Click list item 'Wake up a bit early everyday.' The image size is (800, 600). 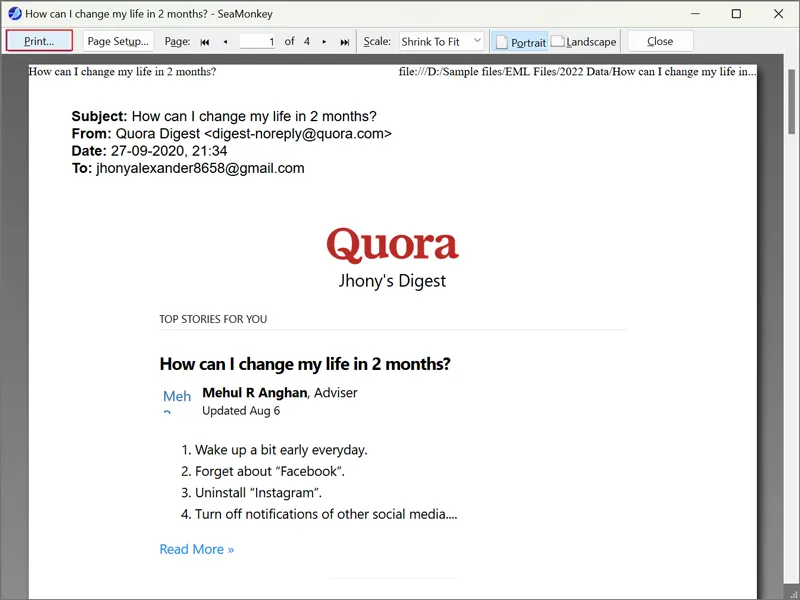pyautogui.click(x=281, y=450)
